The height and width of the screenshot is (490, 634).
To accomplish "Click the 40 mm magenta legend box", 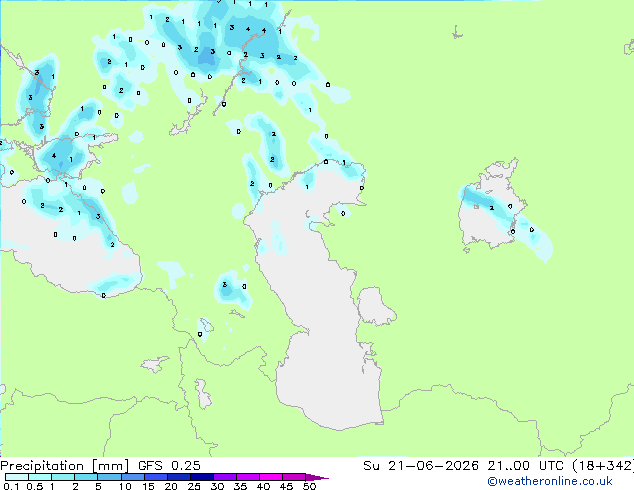I will pyautogui.click(x=271, y=477).
